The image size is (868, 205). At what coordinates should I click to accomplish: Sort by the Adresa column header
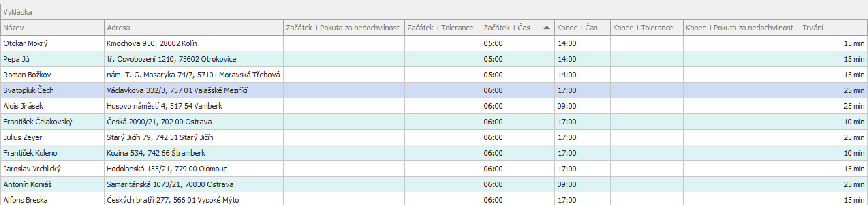click(194, 28)
